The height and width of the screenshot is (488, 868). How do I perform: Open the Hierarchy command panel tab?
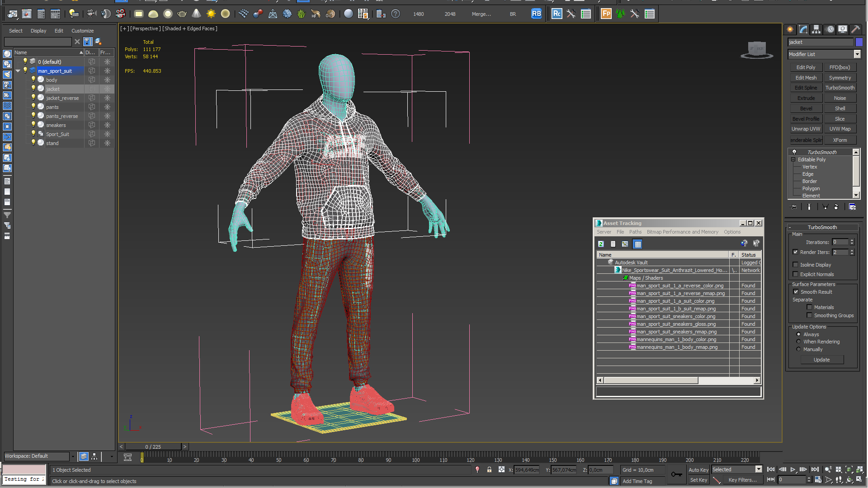[x=816, y=29]
